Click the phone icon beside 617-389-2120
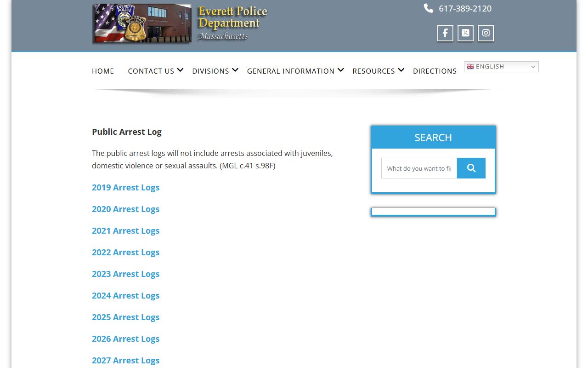 coord(428,8)
